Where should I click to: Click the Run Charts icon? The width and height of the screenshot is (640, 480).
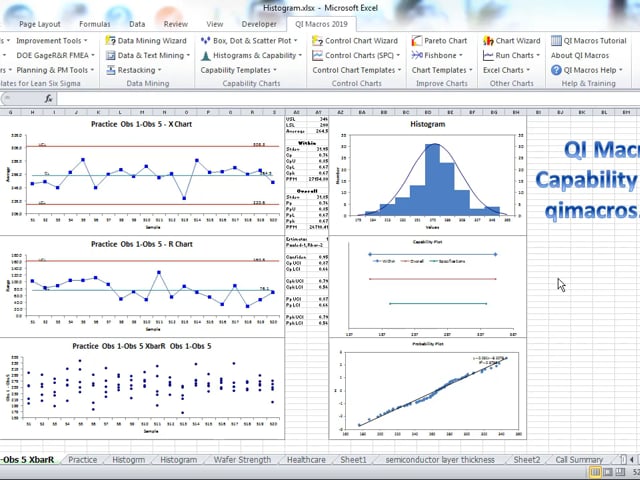click(488, 55)
